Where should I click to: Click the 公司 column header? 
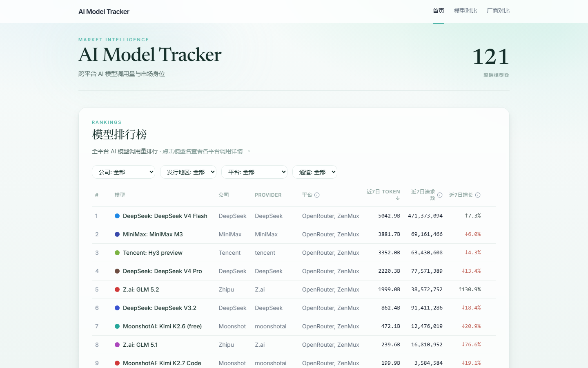224,195
